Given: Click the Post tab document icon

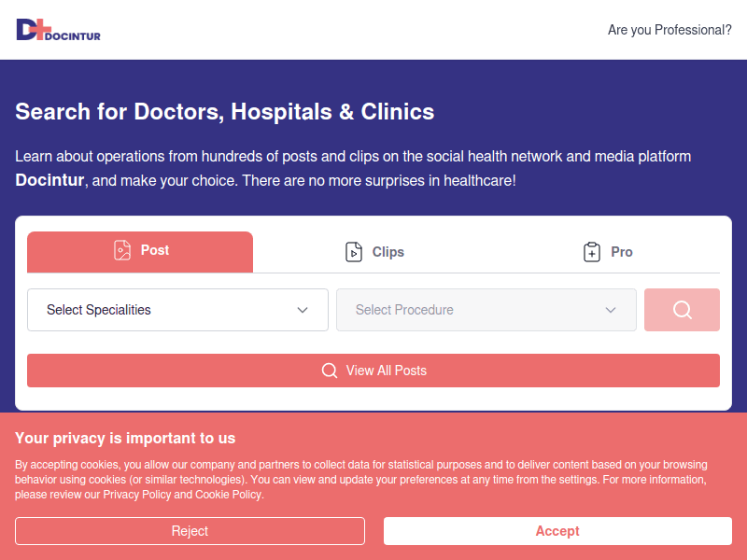Looking at the screenshot, I should click(x=122, y=250).
